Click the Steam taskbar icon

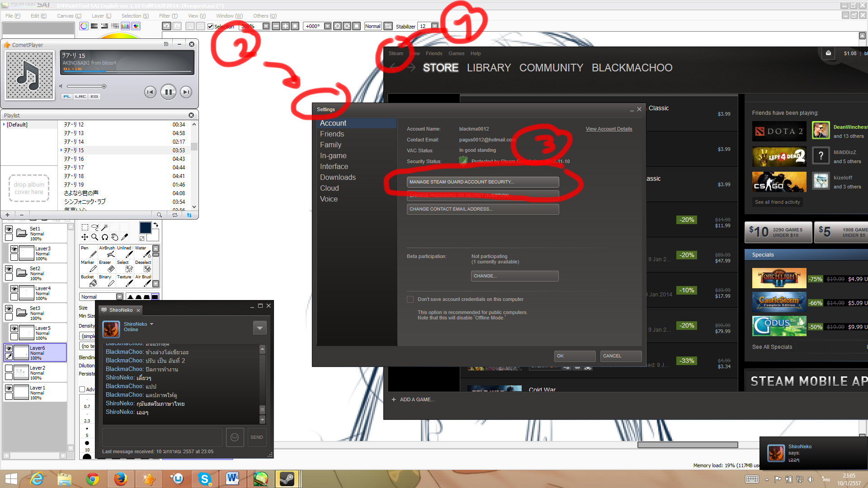(x=287, y=479)
